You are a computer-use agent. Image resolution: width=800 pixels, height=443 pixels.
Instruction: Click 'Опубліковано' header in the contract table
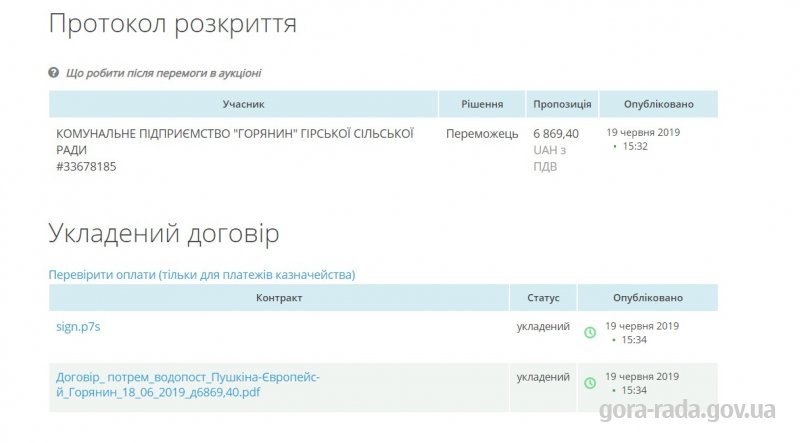pyautogui.click(x=648, y=298)
